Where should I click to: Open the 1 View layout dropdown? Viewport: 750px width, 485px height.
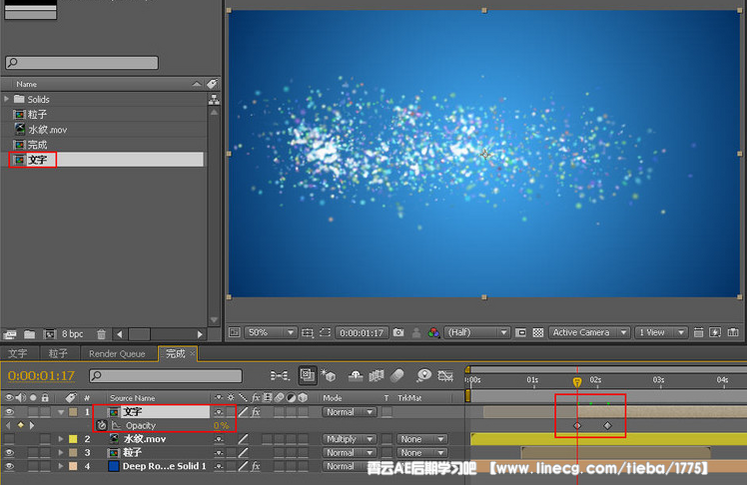click(661, 332)
